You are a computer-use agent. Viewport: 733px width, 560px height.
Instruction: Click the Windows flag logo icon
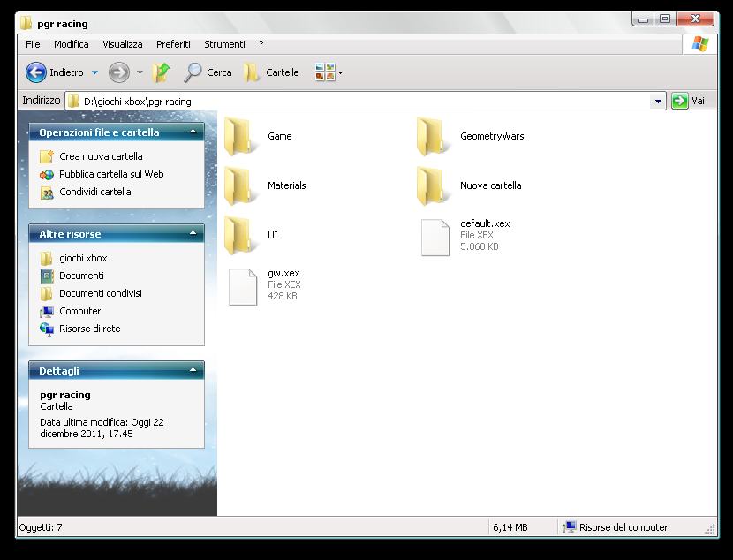point(699,44)
